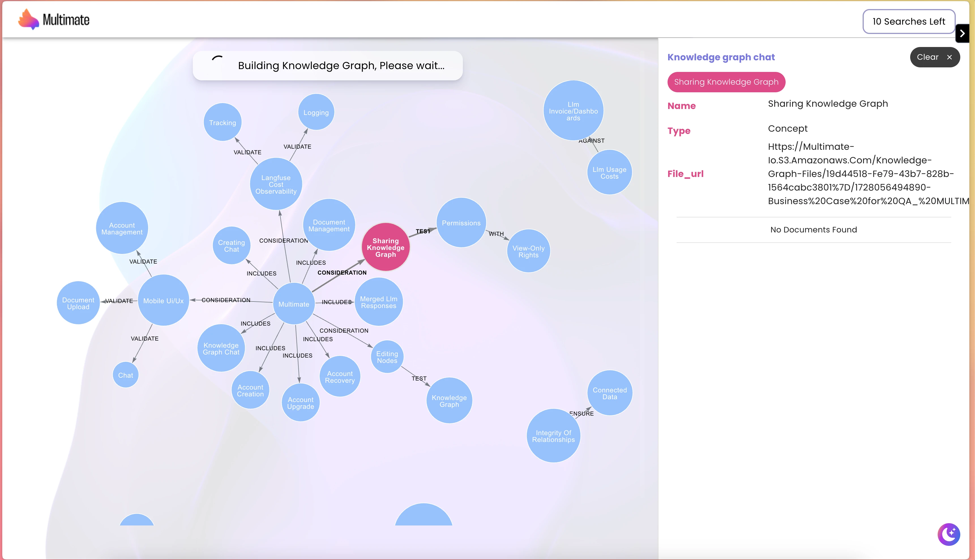Select the central Multimate node
Image resolution: width=975 pixels, height=560 pixels.
(294, 304)
